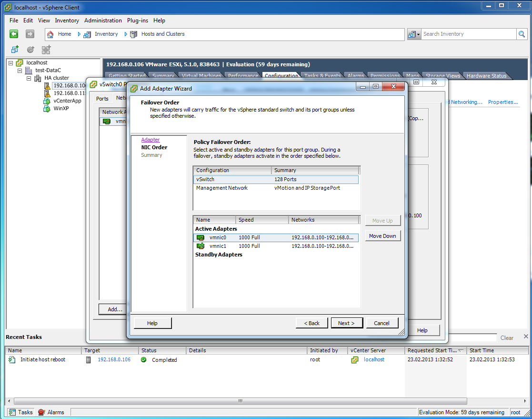Open the Plug-ins menu

138,20
